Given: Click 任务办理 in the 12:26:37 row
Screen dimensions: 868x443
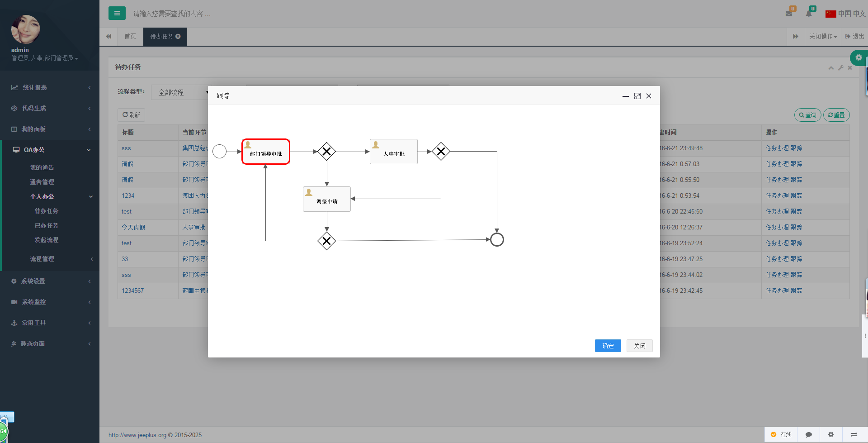Looking at the screenshot, I should [777, 227].
